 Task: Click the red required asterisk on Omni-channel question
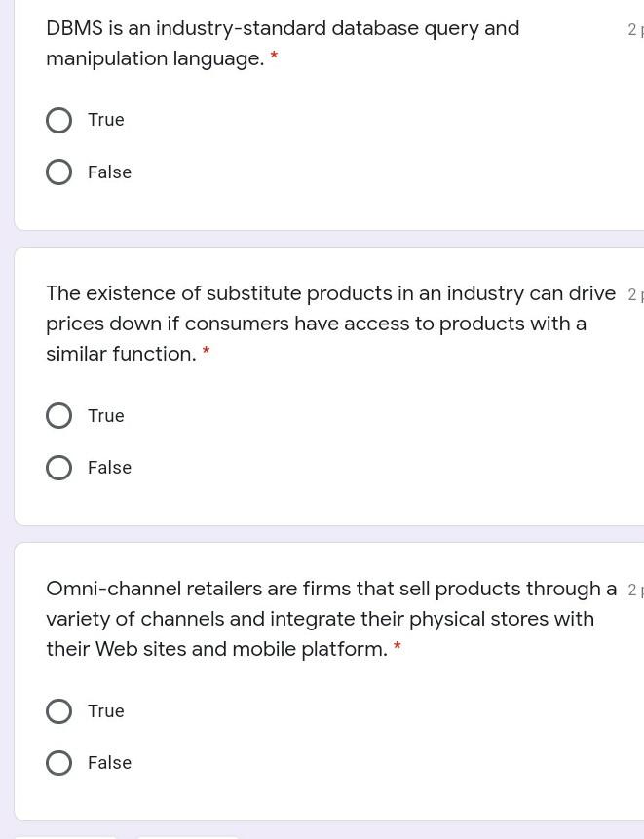pos(398,647)
